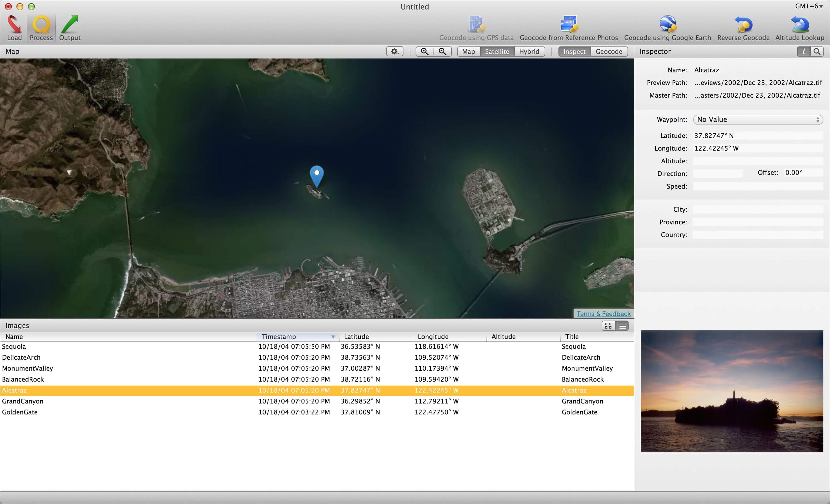
Task: Select the GoldenGate image row
Action: coord(20,412)
